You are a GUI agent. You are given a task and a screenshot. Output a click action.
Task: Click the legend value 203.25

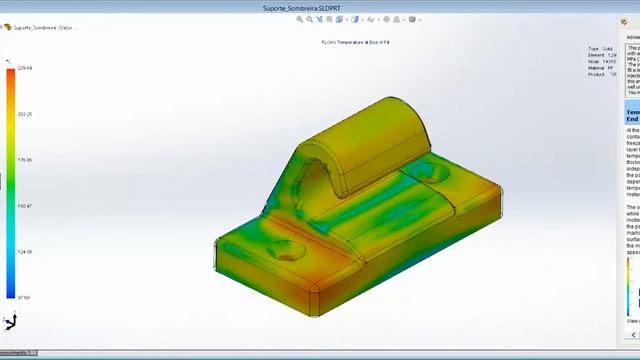(x=25, y=114)
